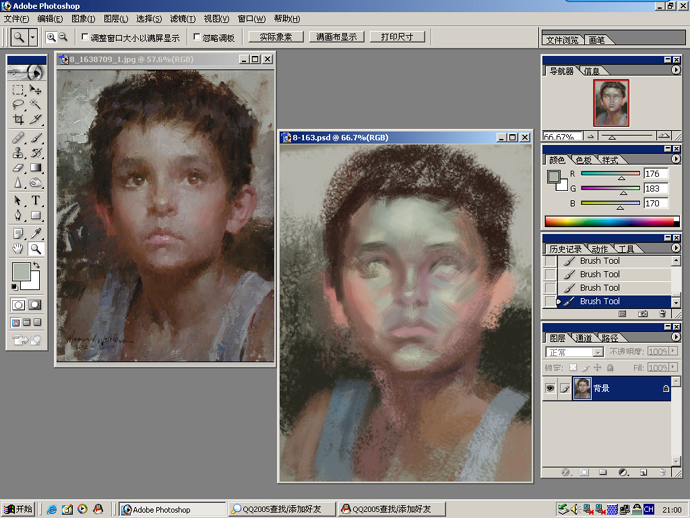
Task: Open History panel flyout menu
Action: click(x=676, y=248)
